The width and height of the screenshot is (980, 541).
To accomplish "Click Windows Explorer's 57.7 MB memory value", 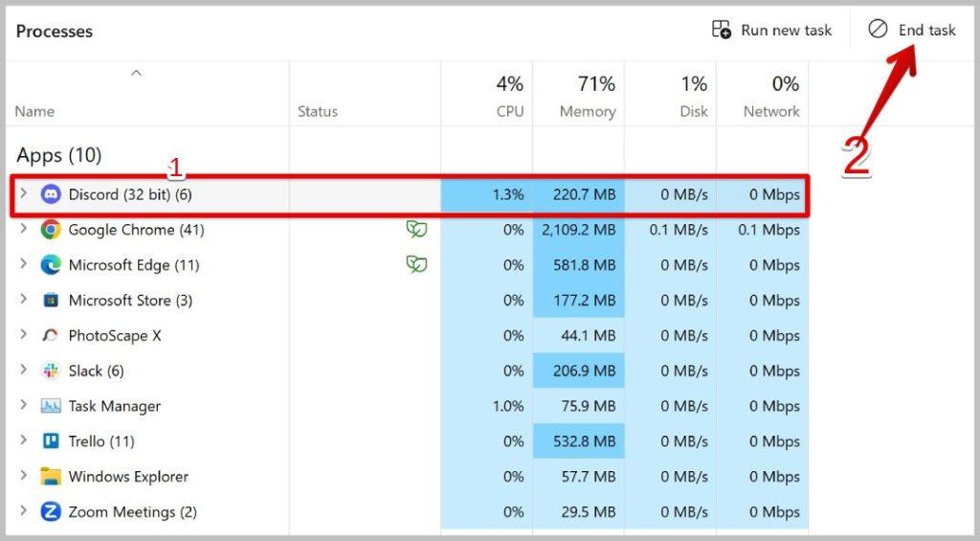I will [x=589, y=477].
